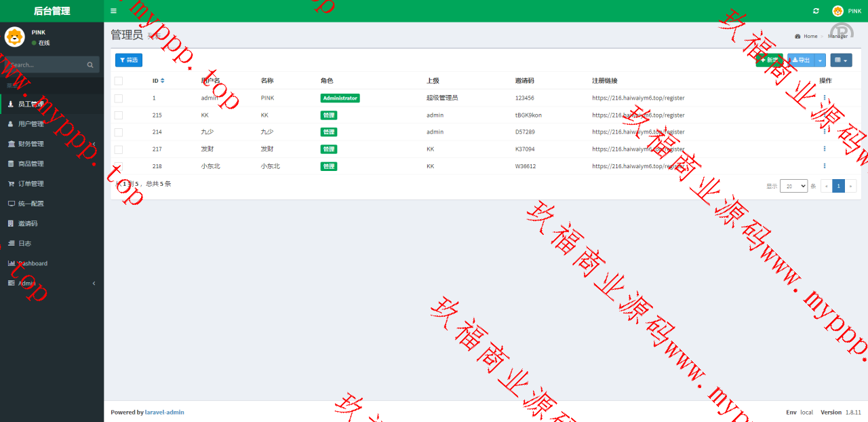Open three-dot actions for user 217
Image resolution: width=868 pixels, height=422 pixels.
point(825,149)
